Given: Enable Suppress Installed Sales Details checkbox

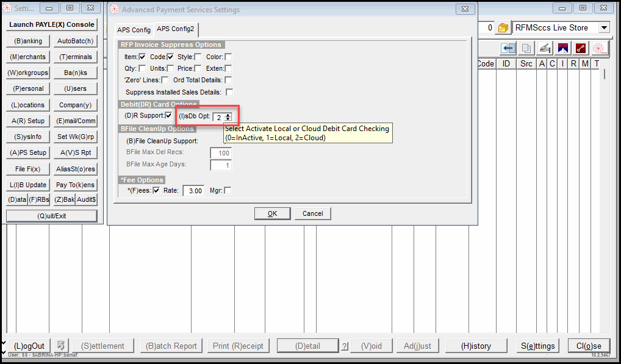Looking at the screenshot, I should tap(229, 92).
